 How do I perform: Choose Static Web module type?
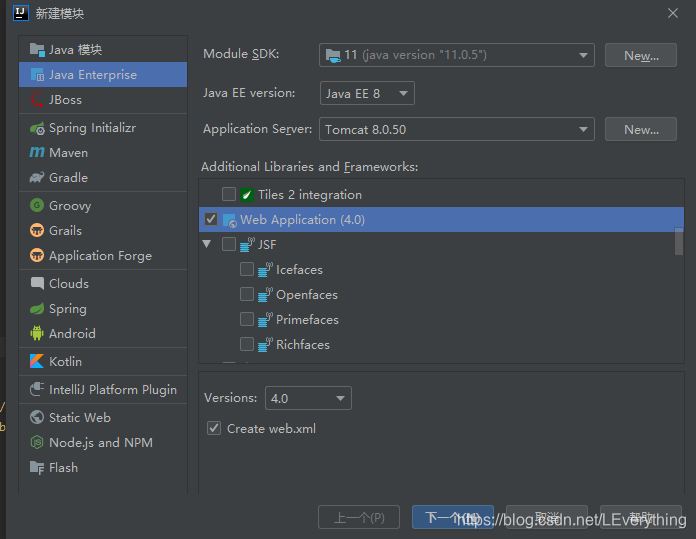(103, 417)
